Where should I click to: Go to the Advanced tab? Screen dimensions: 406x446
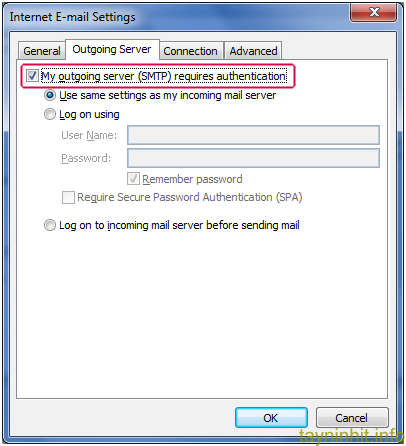click(x=253, y=51)
